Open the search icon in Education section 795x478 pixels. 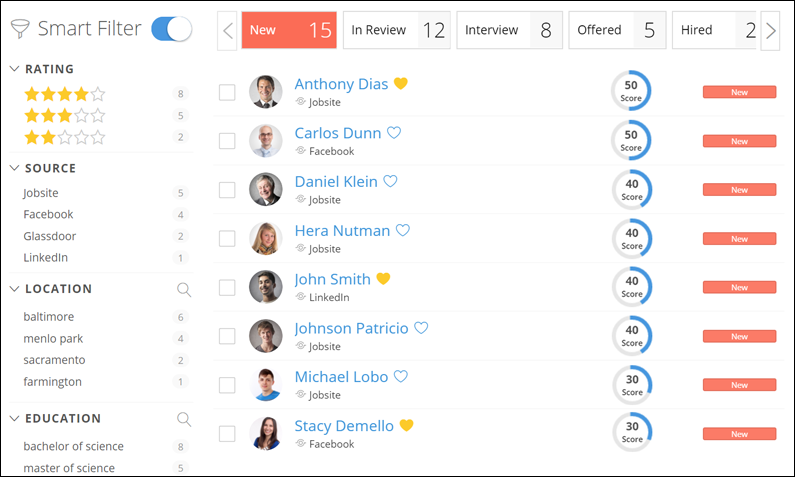point(184,419)
